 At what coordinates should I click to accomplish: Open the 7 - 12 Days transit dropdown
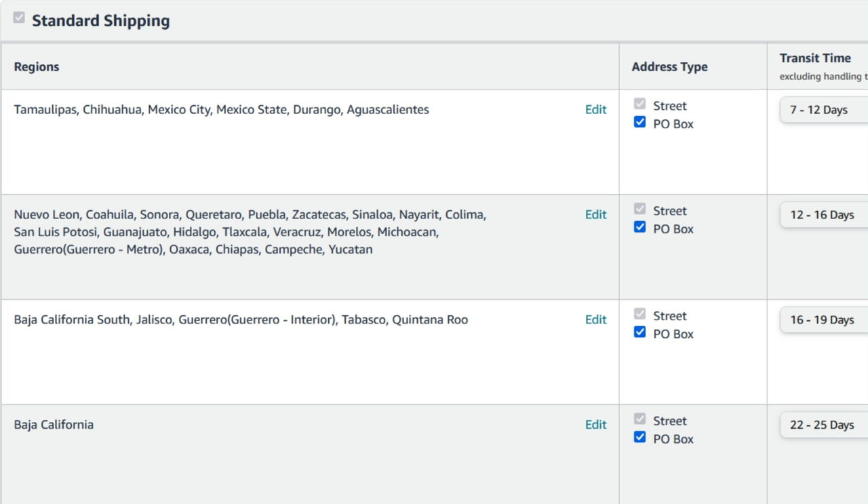(x=823, y=110)
